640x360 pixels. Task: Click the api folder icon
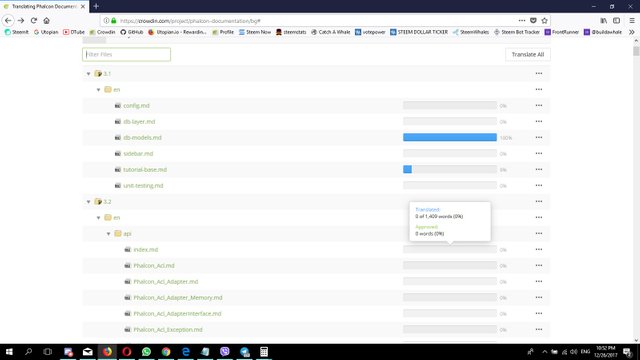118,233
